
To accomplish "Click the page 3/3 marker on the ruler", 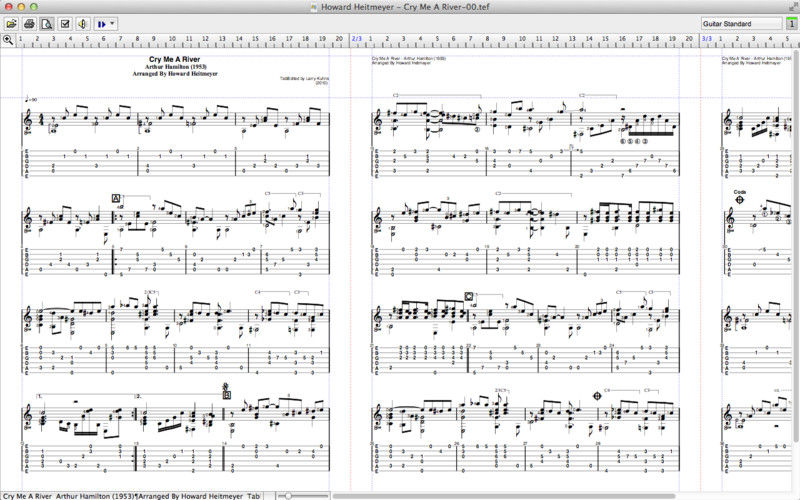I will click(x=707, y=38).
